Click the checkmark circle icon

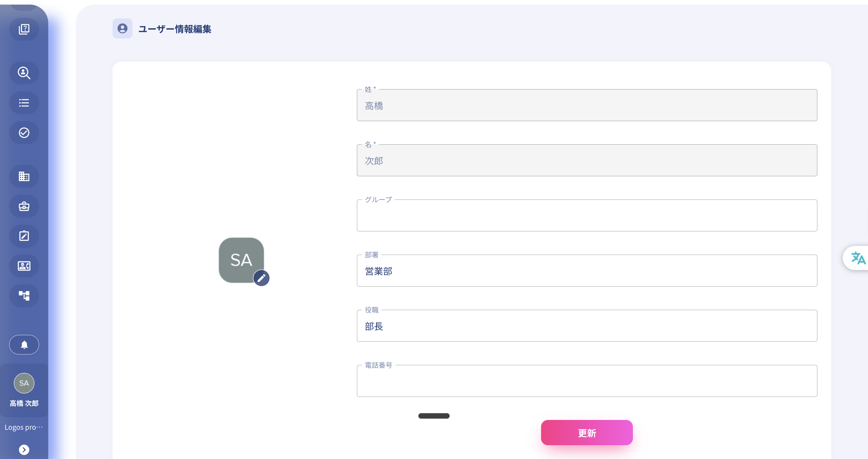tap(24, 133)
